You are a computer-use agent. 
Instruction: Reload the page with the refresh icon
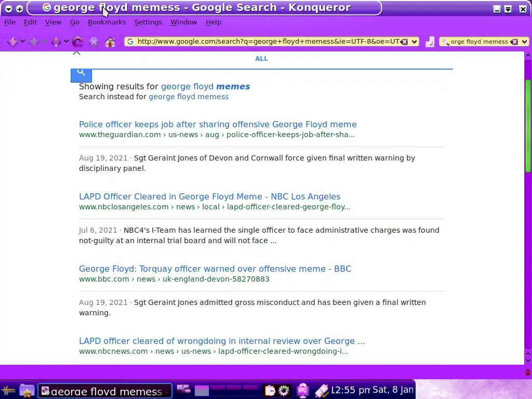click(78, 42)
